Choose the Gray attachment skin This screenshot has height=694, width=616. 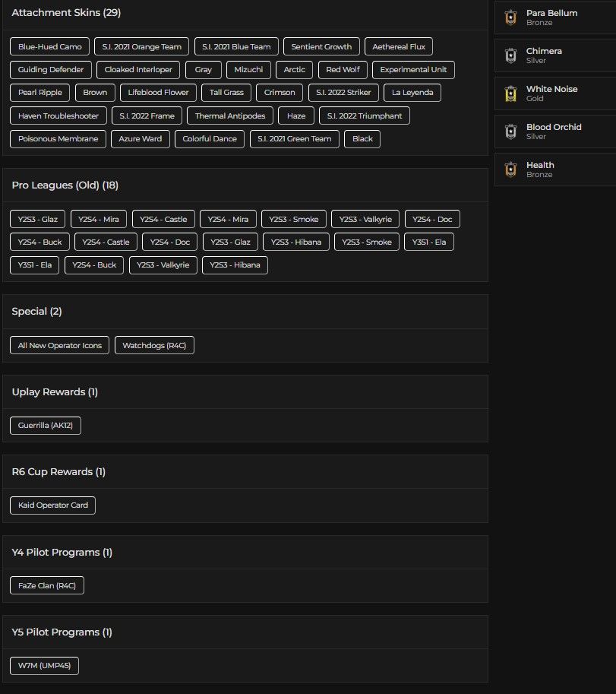pos(203,69)
